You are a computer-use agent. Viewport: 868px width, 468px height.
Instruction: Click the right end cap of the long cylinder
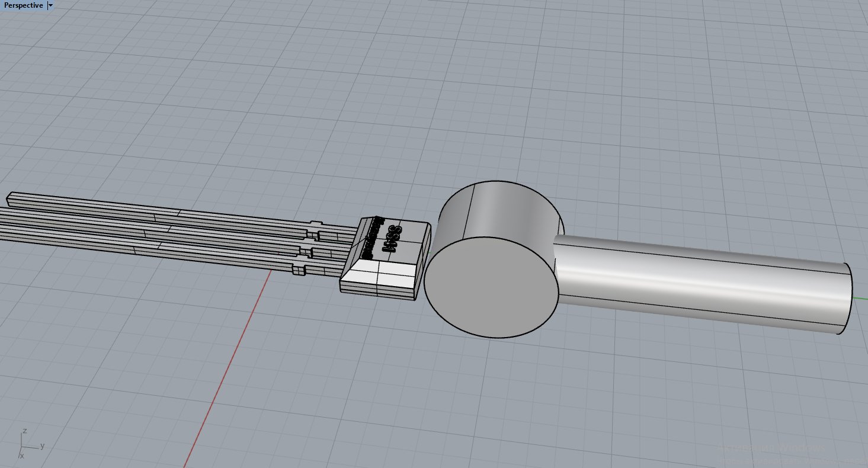pos(847,299)
